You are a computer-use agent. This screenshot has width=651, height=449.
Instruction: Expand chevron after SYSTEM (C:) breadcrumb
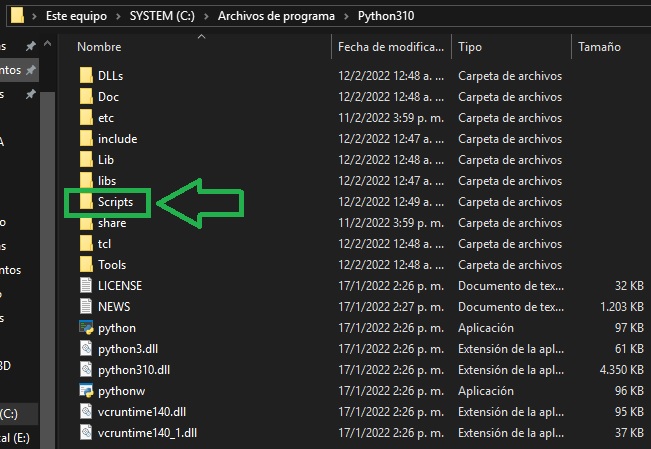(206, 16)
